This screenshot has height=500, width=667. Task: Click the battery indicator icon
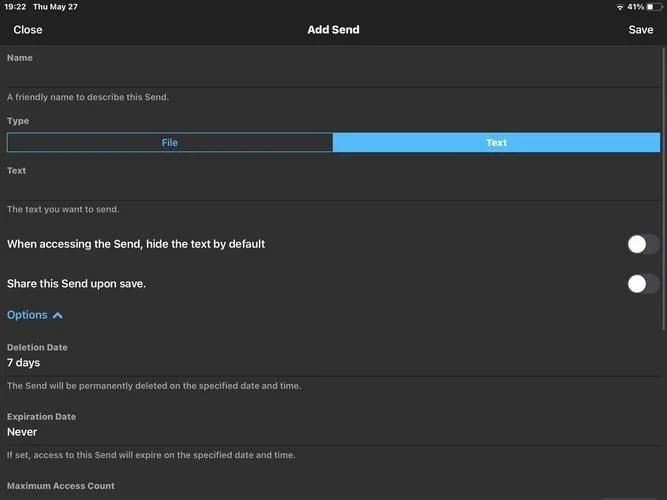click(654, 7)
